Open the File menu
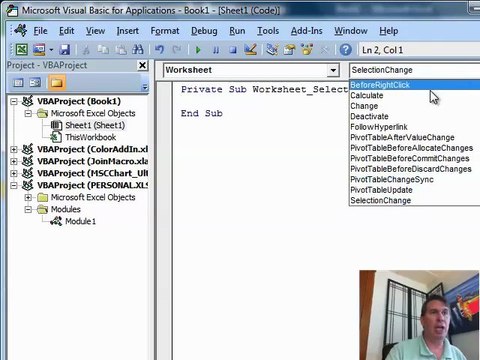 (x=40, y=31)
